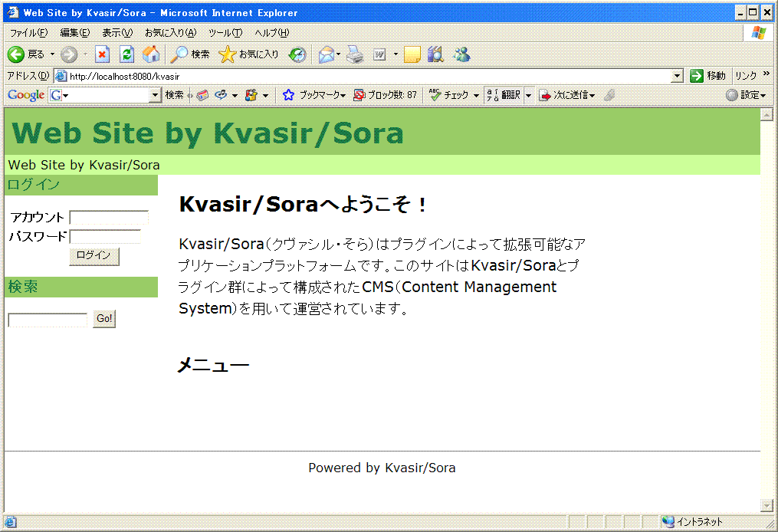Click the Go! search button
Image resolution: width=778 pixels, height=532 pixels.
click(x=104, y=319)
